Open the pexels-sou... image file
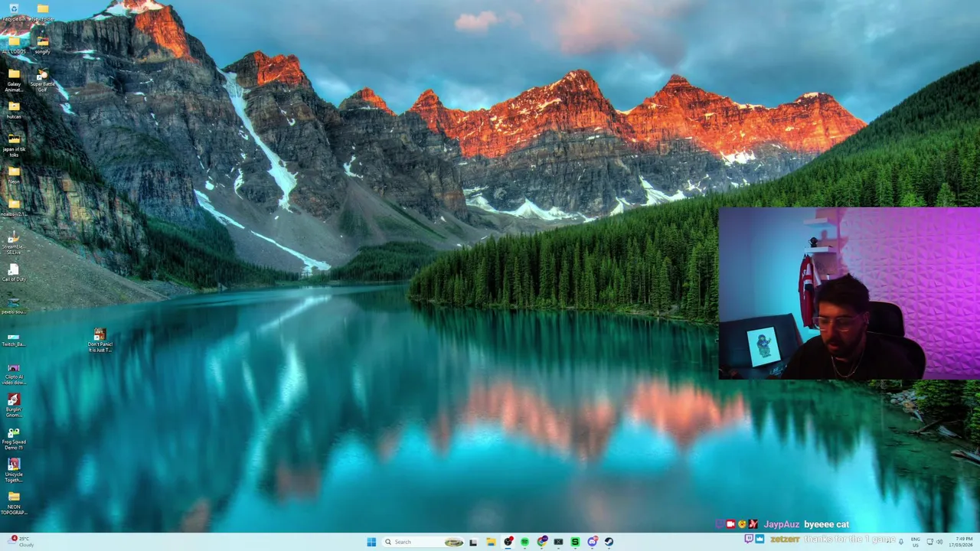This screenshot has width=980, height=551. (14, 305)
